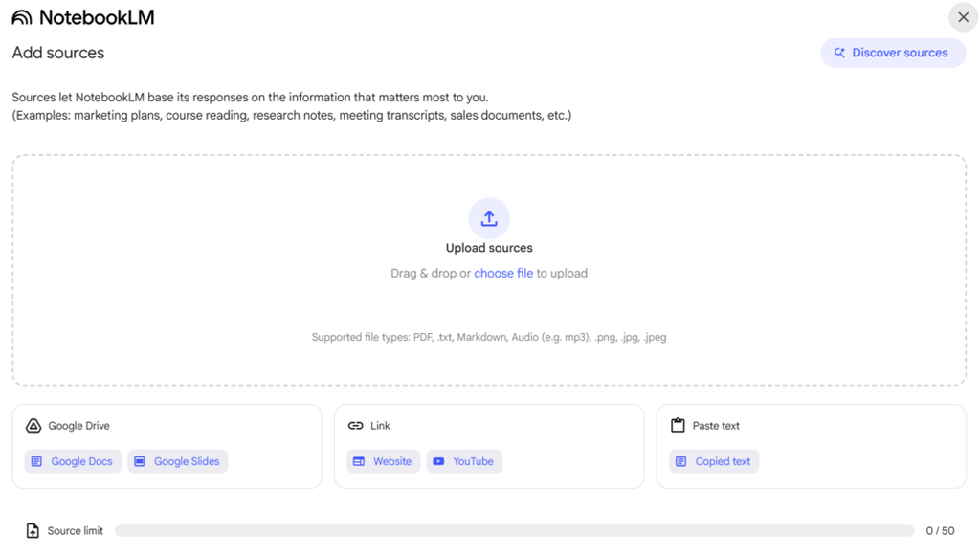Click the choose file link

tap(503, 273)
